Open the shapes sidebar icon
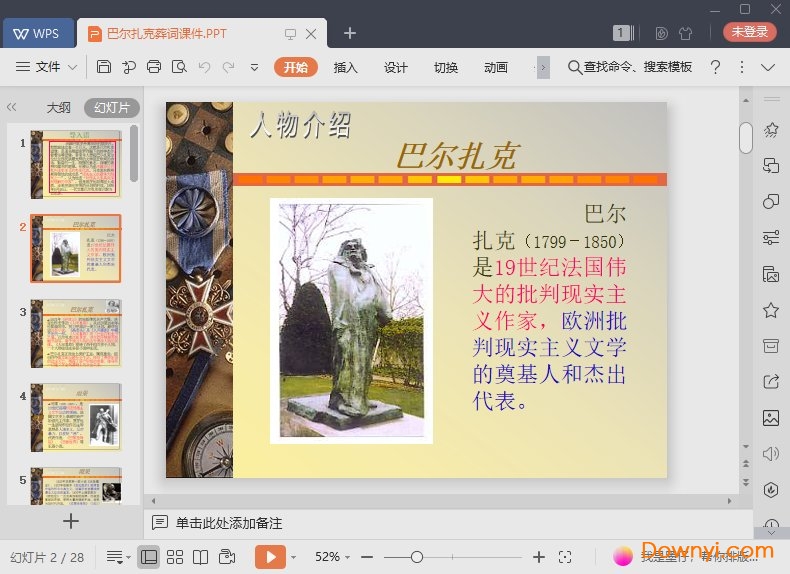The height and width of the screenshot is (574, 790). (x=771, y=202)
